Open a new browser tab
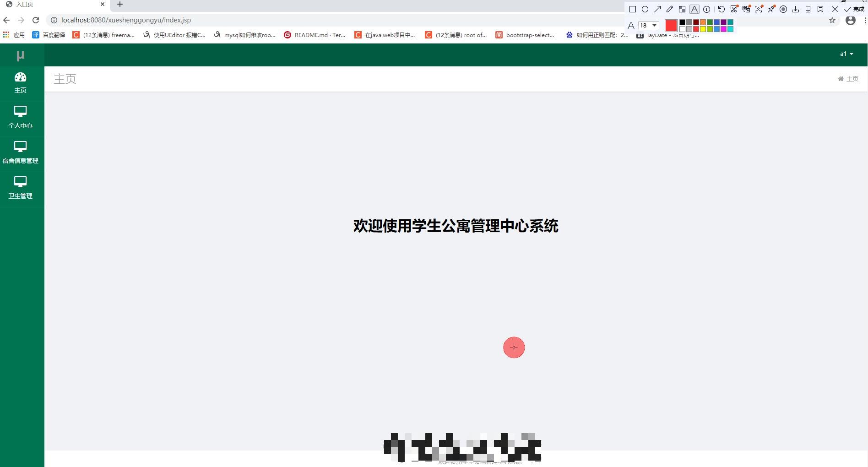This screenshot has height=467, width=868. pyautogui.click(x=120, y=4)
